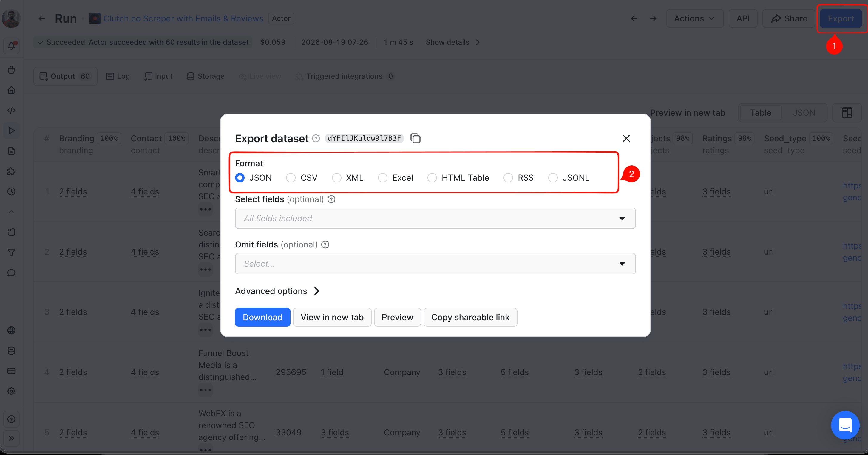
Task: Open Storage database icon in sidebar
Action: coord(11,351)
